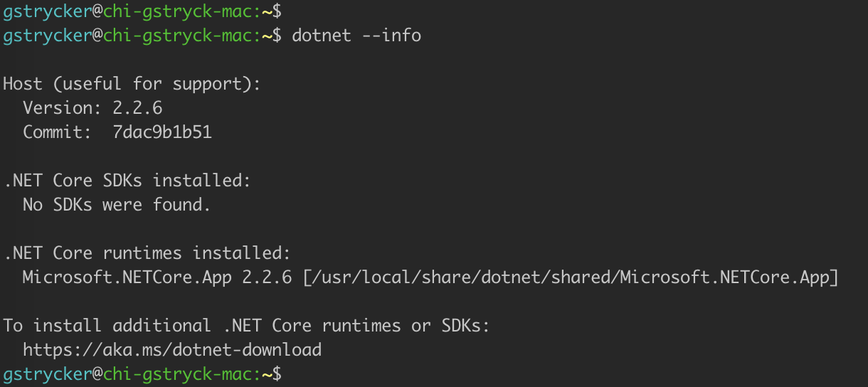Click the username gstrycker on the last prompt
This screenshot has height=387, width=868.
tap(47, 374)
